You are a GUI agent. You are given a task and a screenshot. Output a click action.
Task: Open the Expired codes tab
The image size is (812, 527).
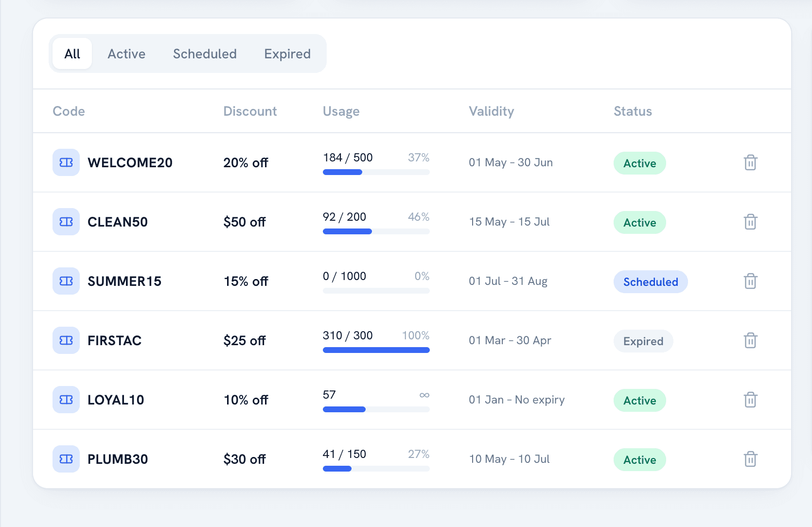(x=287, y=53)
